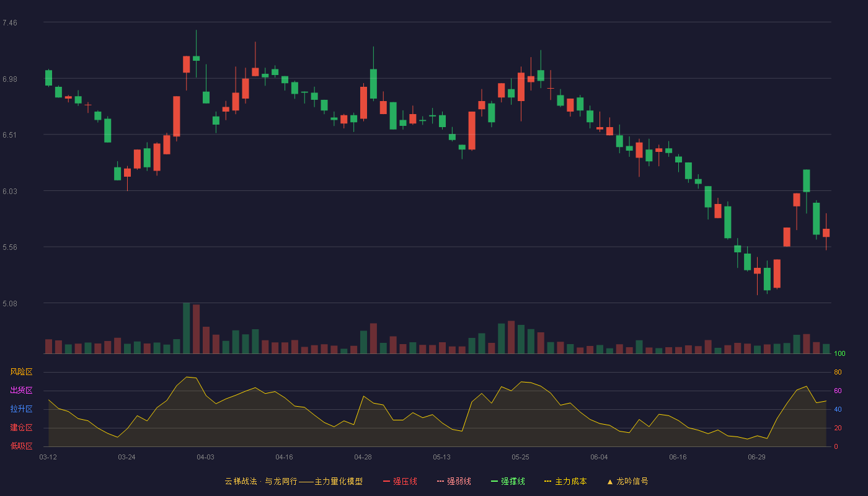Image resolution: width=868 pixels, height=496 pixels.
Task: Click the 06-16 date label
Action: tap(678, 457)
